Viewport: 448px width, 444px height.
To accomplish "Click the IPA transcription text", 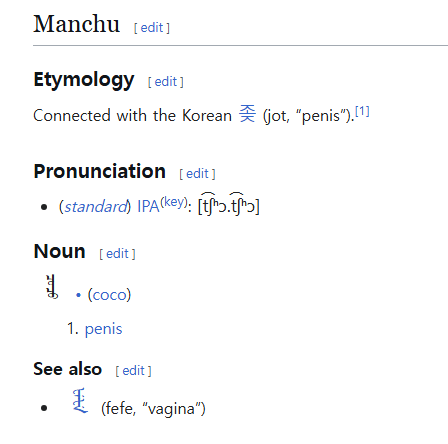I will coord(229,206).
